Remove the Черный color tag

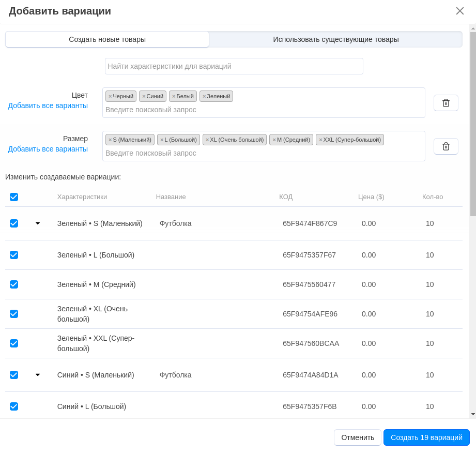[x=110, y=96]
